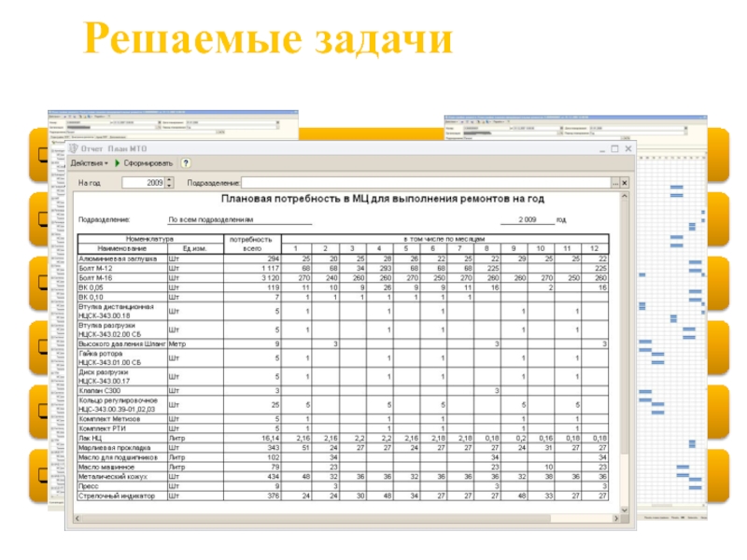Click the report icon in the Отчет План МТО title bar
The height and width of the screenshot is (560, 747).
point(74,148)
